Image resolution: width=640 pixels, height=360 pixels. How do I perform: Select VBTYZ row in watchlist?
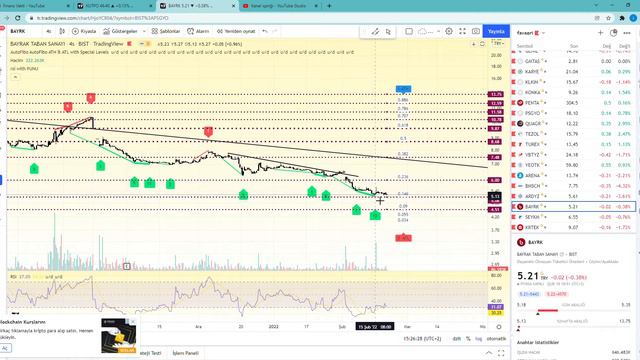pos(573,155)
